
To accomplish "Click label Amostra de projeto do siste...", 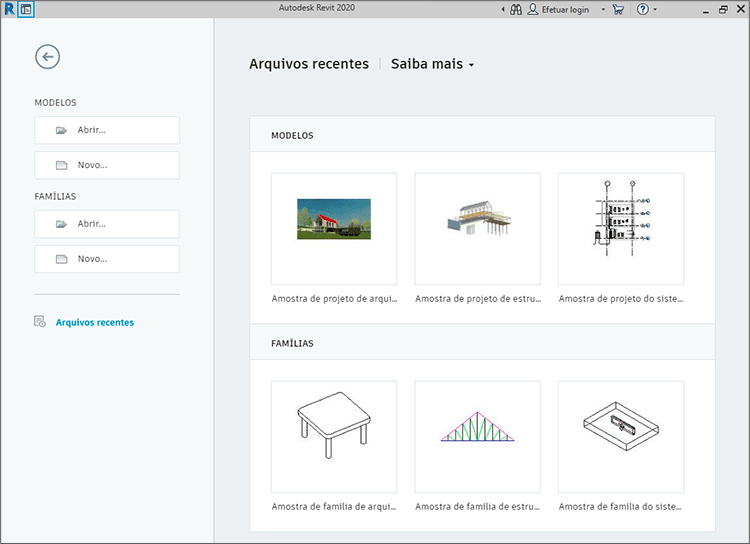I will (x=621, y=299).
